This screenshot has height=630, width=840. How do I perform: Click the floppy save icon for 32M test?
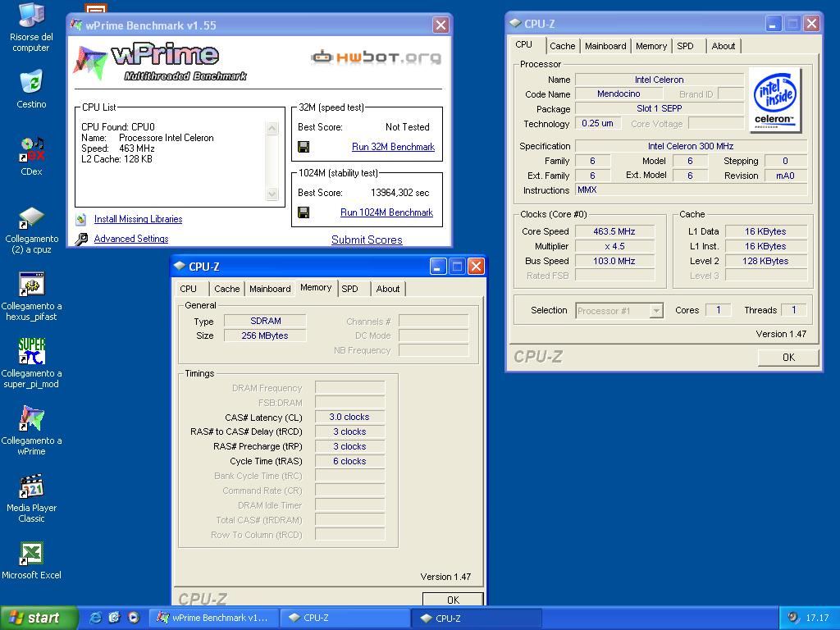click(x=304, y=147)
